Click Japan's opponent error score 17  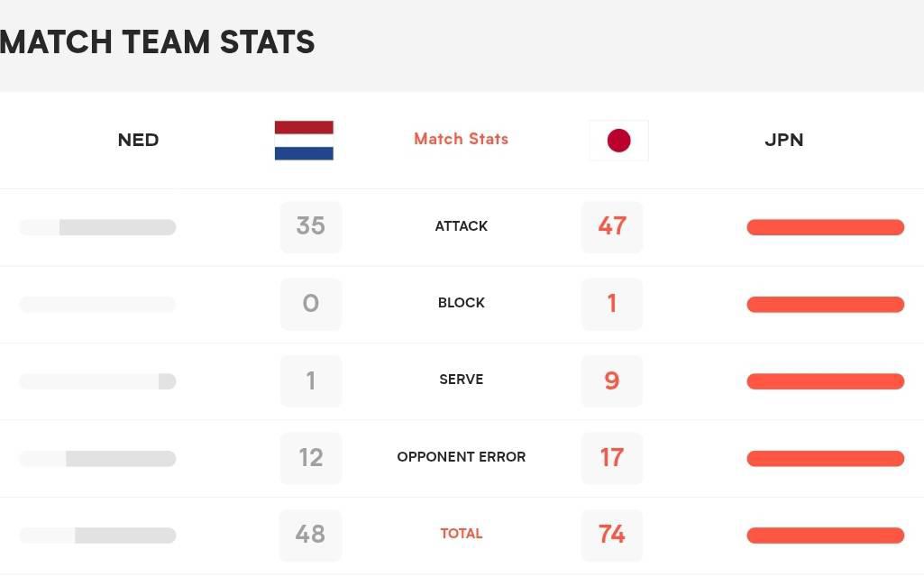612,458
